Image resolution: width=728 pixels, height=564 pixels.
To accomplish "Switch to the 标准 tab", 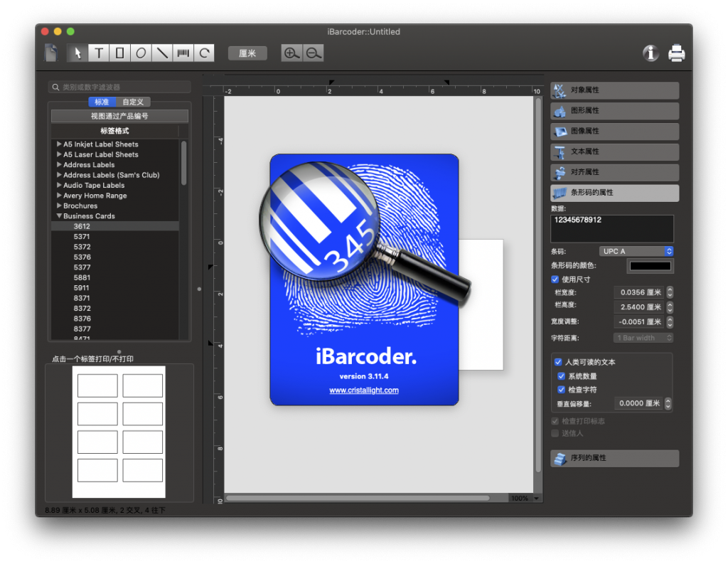I will [101, 102].
